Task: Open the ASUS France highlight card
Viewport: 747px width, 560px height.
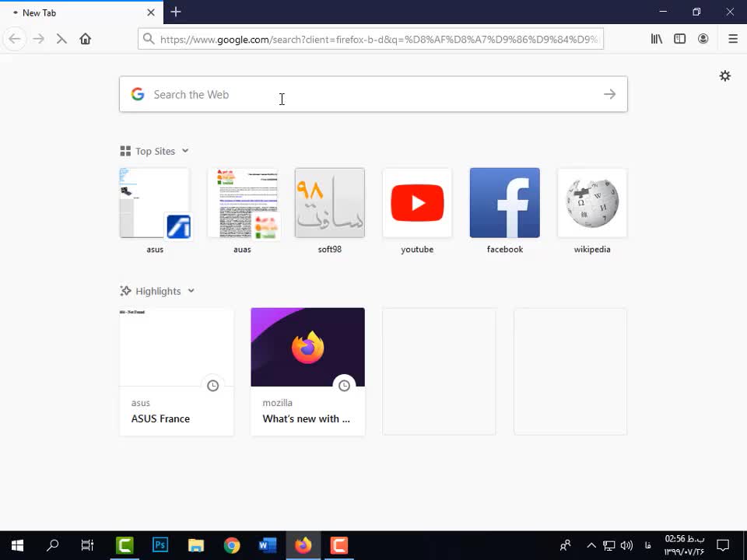Action: tap(177, 371)
